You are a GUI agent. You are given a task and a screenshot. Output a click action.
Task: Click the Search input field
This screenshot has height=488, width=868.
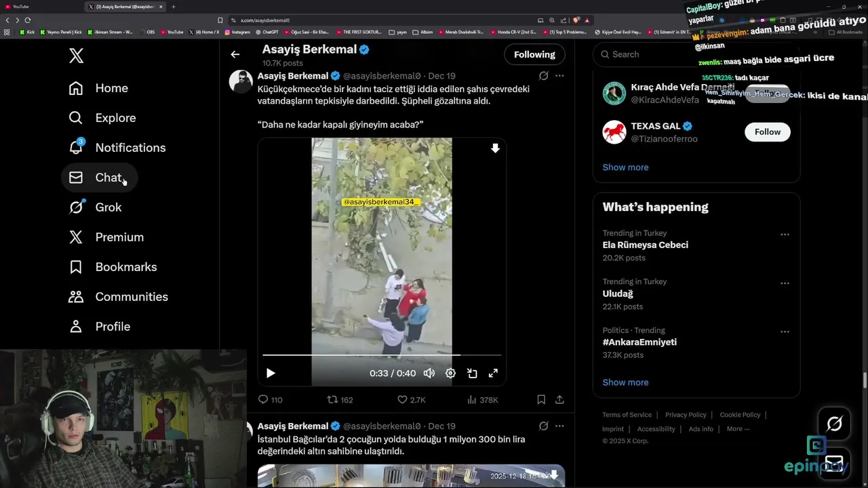click(x=696, y=54)
